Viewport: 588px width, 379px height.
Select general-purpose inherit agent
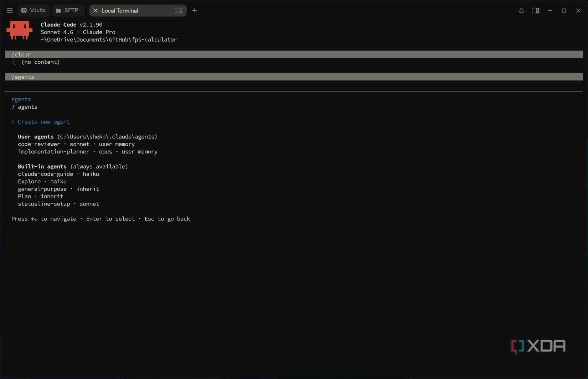click(x=58, y=189)
